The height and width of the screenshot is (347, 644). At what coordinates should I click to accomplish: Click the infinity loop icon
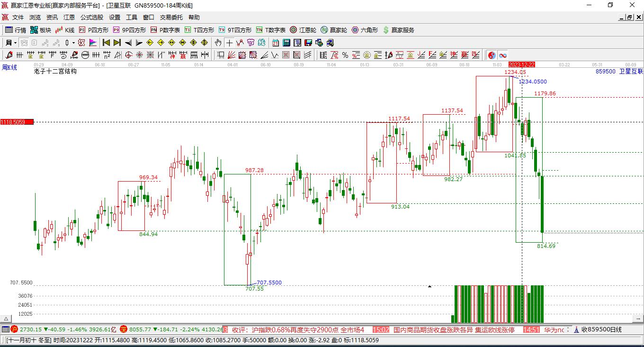tap(502, 55)
